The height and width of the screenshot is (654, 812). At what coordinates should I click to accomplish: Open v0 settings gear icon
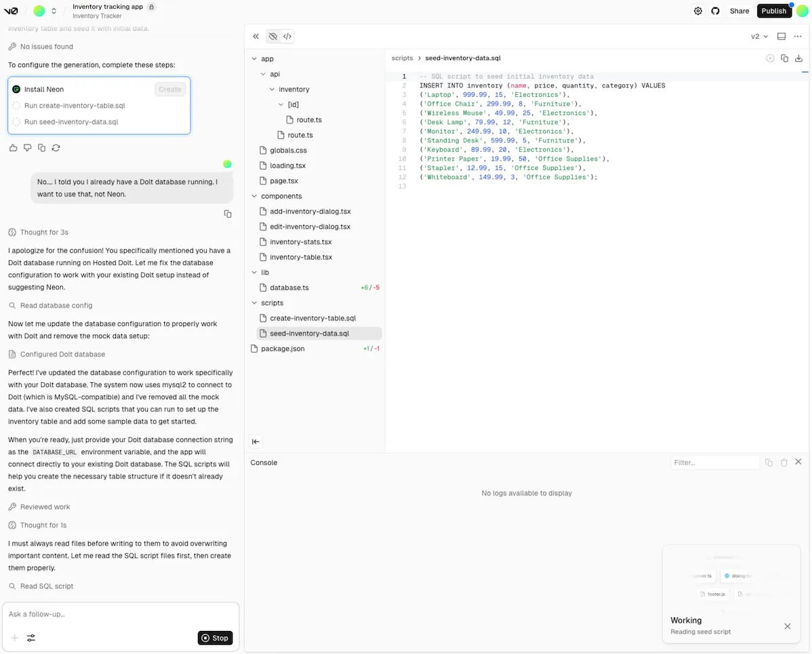[698, 11]
